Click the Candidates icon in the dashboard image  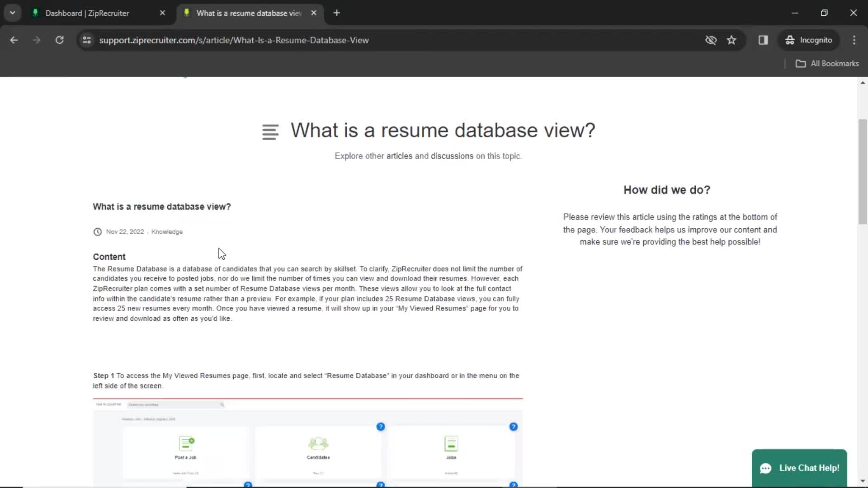pyautogui.click(x=318, y=443)
